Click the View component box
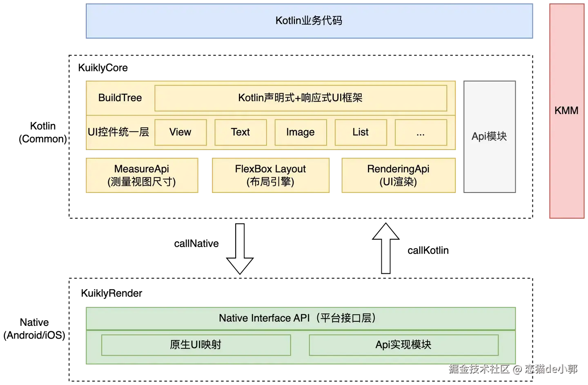 180,132
